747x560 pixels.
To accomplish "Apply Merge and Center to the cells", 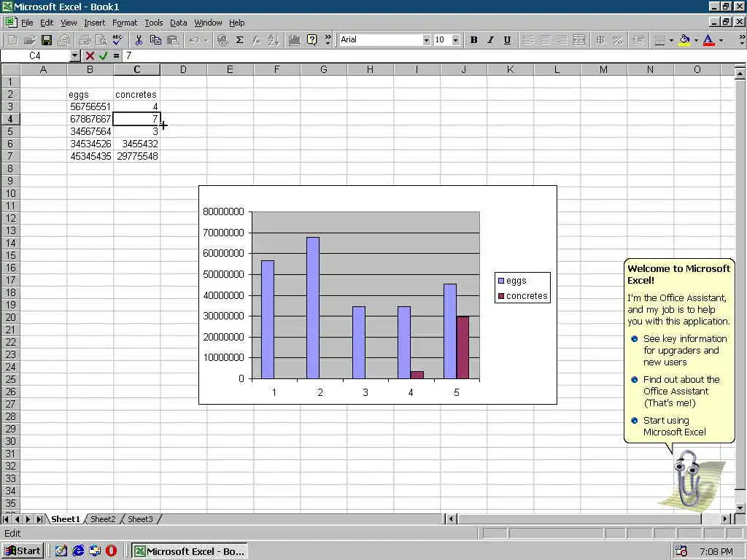I will (x=578, y=40).
